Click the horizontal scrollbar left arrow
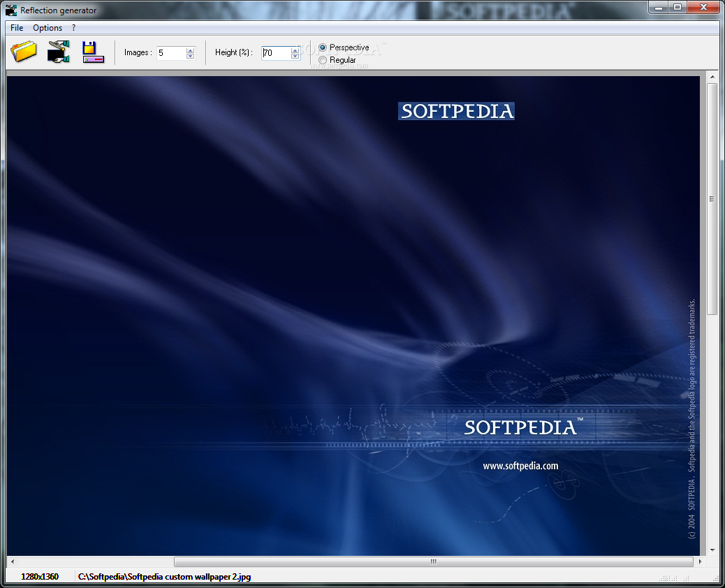The width and height of the screenshot is (725, 588). [x=13, y=561]
